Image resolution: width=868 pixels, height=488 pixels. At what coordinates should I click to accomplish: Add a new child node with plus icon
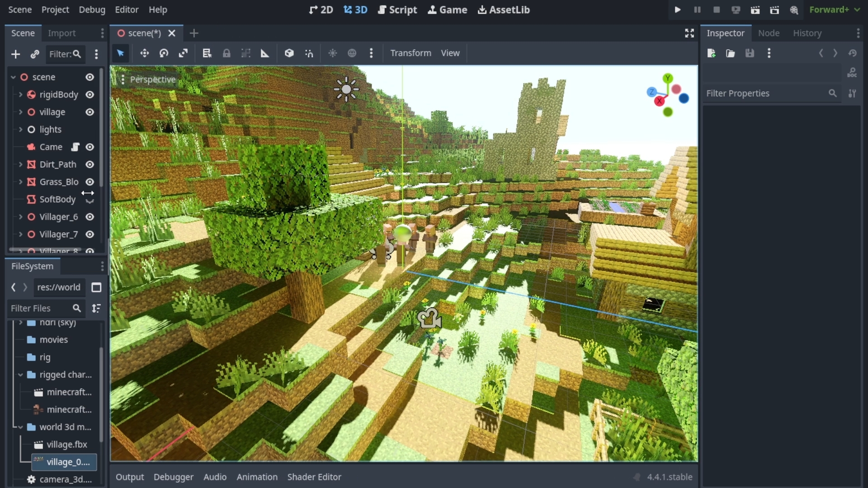pos(15,54)
